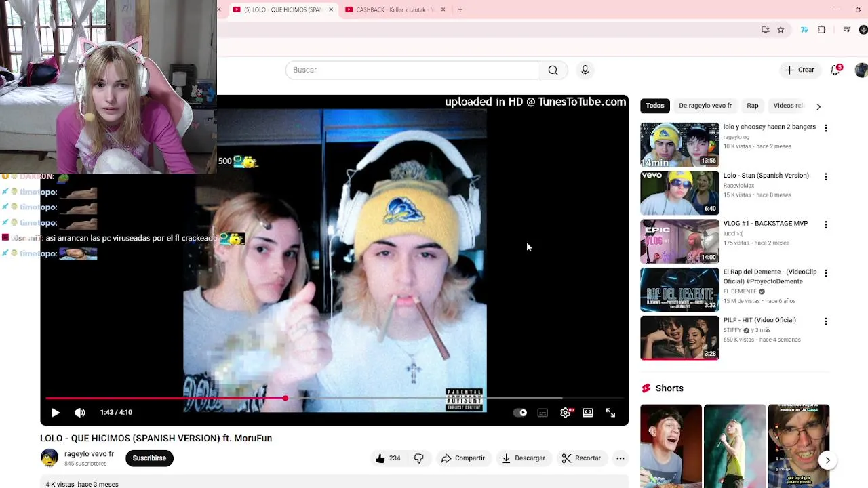Open rageylo vevo fr channel name link

(89, 454)
